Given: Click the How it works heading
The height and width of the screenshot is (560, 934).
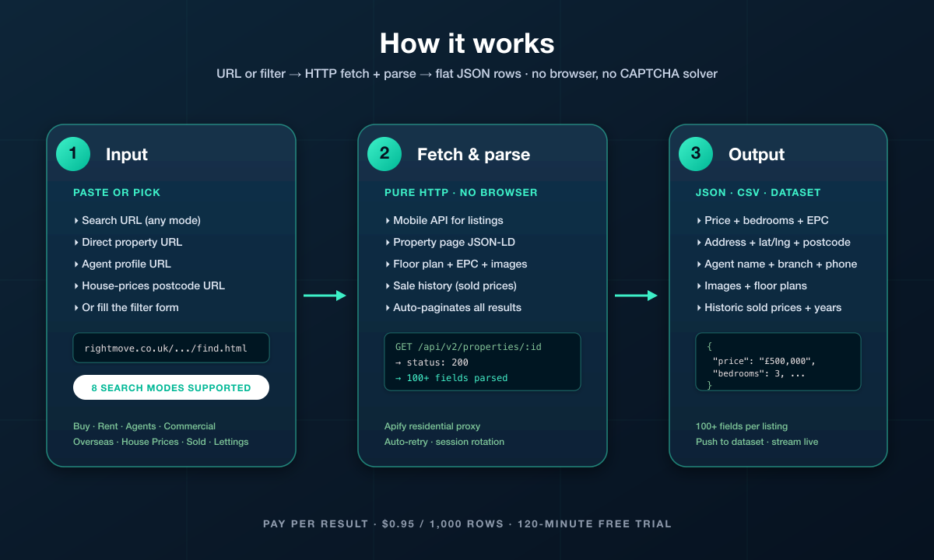Looking at the screenshot, I should [x=467, y=43].
